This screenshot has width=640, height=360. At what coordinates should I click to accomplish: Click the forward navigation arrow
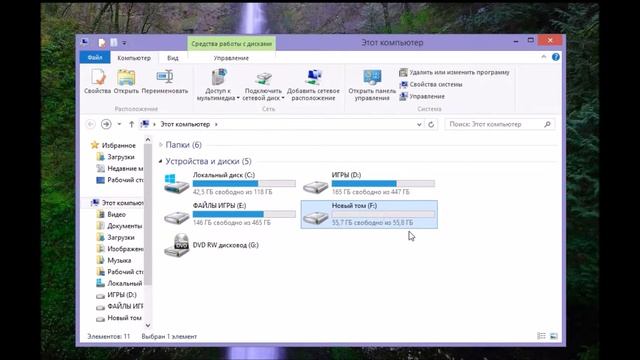106,124
